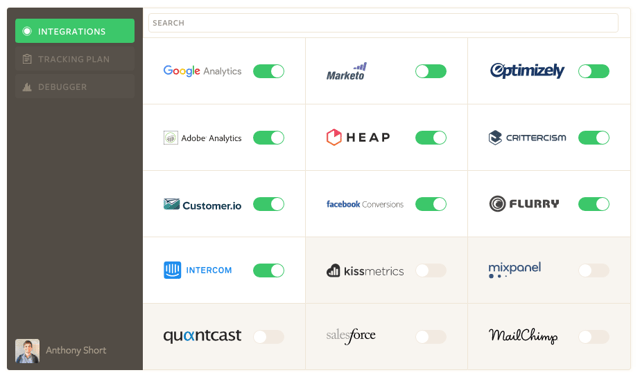Open Anthony Short user profile
640x377 pixels.
(x=61, y=350)
